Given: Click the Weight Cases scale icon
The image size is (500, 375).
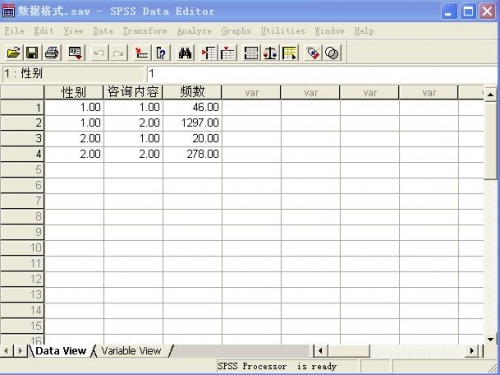Looking at the screenshot, I should (x=270, y=53).
